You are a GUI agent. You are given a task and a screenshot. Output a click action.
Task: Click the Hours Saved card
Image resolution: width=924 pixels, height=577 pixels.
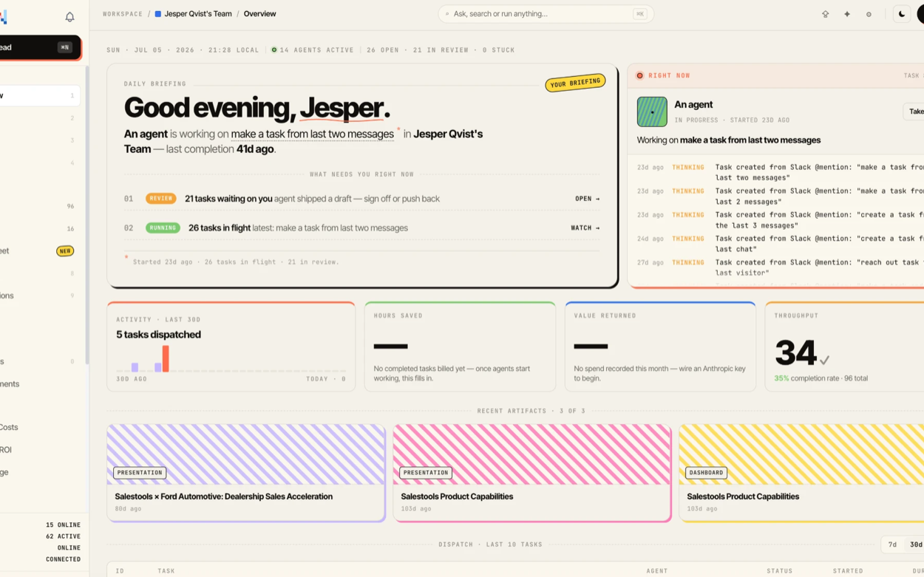(x=460, y=346)
